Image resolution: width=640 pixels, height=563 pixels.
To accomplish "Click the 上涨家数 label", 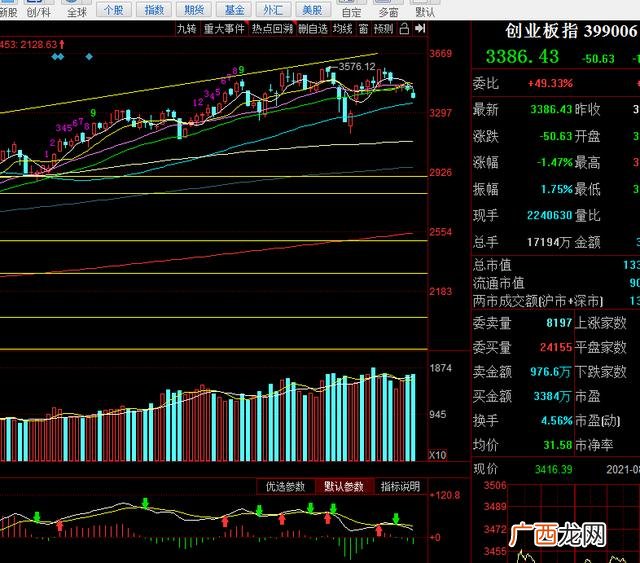I will coord(601,323).
